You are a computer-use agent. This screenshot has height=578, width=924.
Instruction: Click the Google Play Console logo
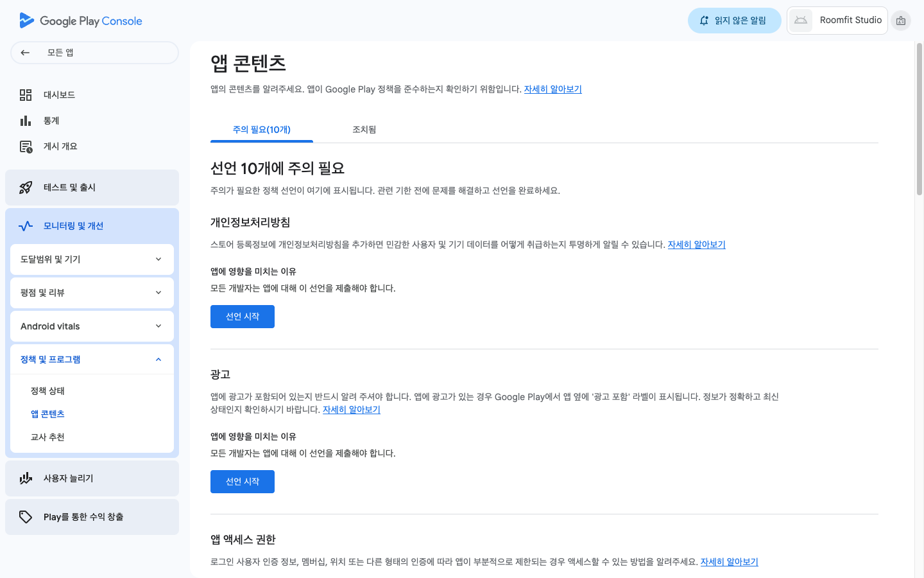point(81,21)
